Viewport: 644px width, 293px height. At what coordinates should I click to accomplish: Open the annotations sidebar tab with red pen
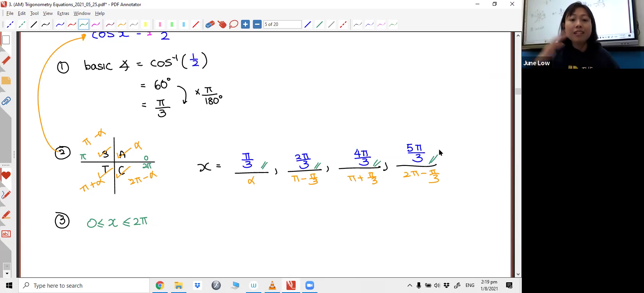coord(6,61)
